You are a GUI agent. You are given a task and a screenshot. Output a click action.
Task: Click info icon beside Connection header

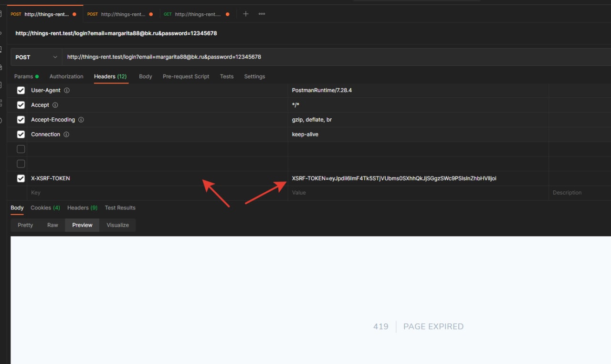66,135
